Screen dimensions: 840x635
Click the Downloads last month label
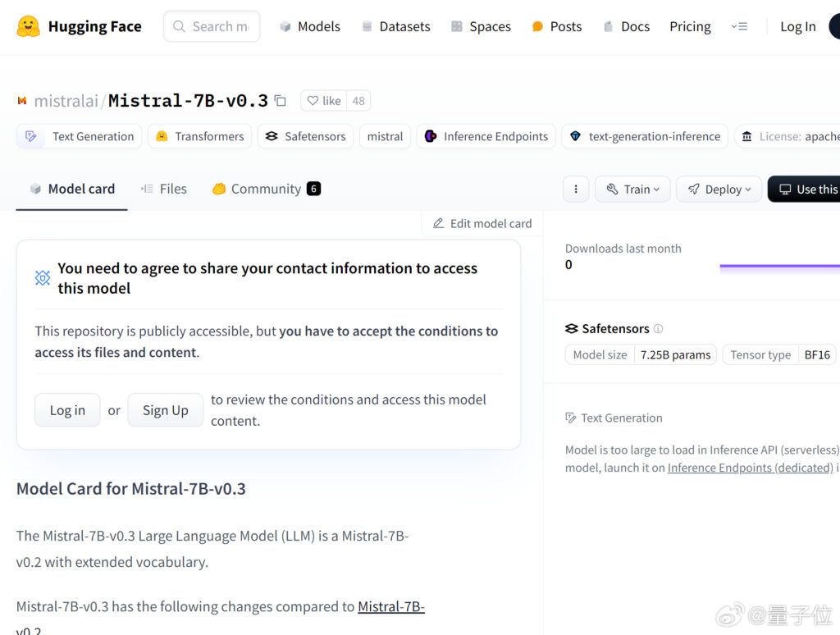click(623, 249)
